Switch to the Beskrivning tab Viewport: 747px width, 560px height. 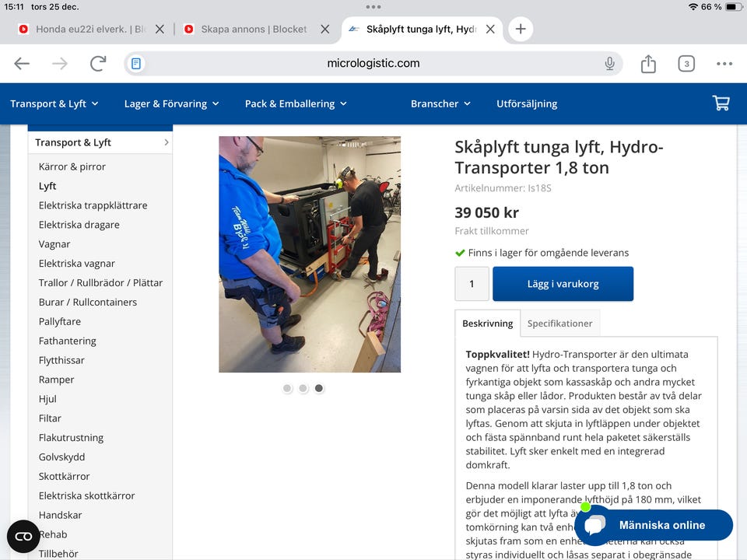(x=487, y=324)
